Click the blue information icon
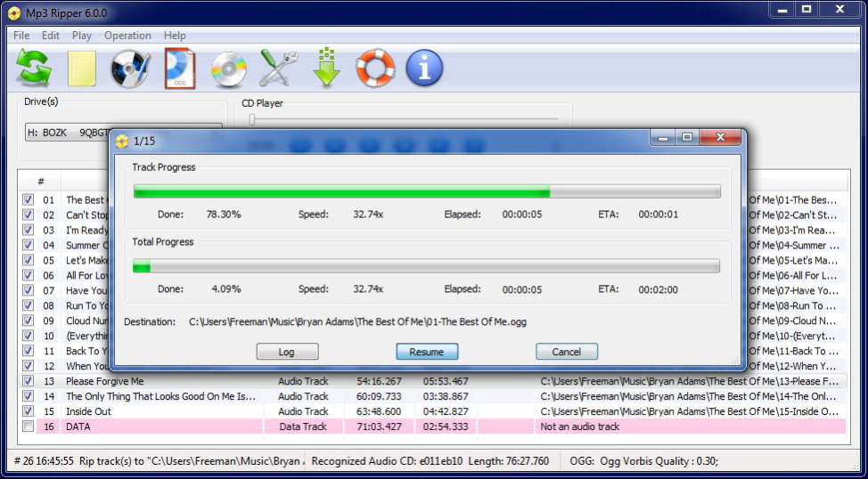This screenshot has width=868, height=479. click(x=424, y=69)
